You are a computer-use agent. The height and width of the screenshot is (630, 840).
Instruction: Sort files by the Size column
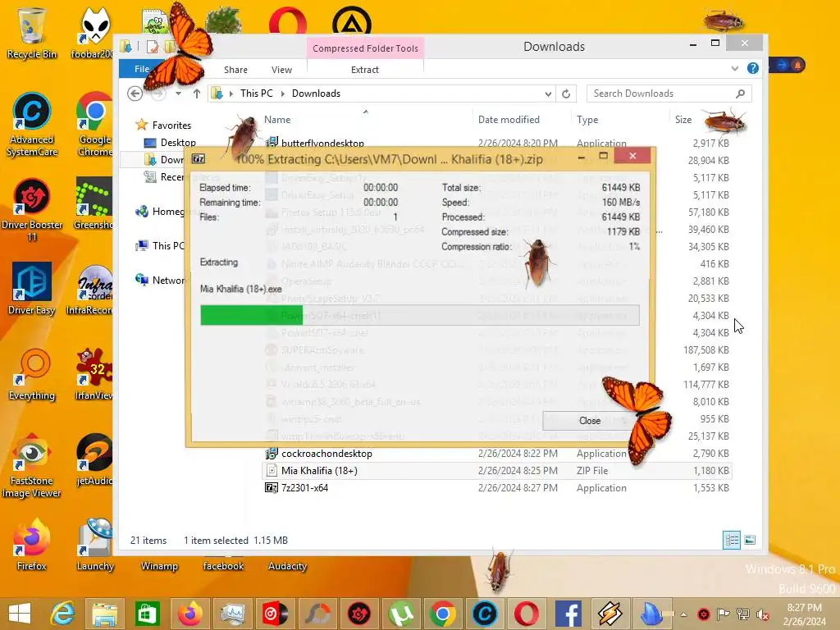tap(683, 120)
